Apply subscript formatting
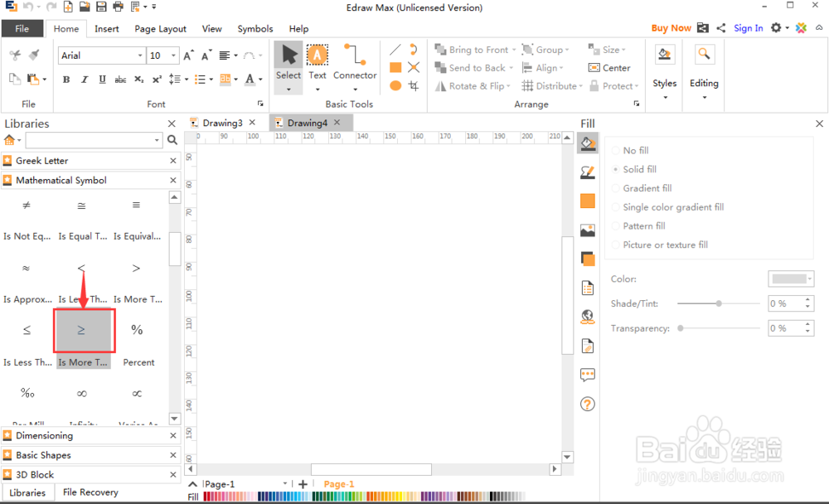829x504 pixels. pos(138,80)
